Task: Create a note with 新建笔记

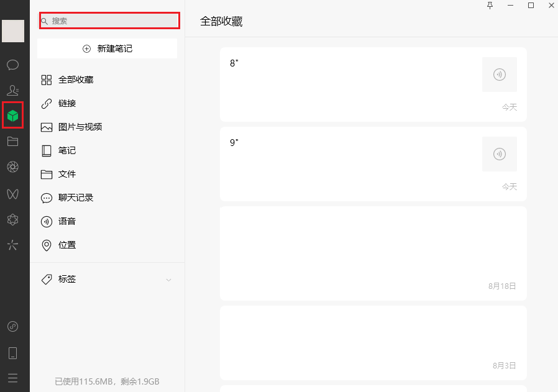Action: coord(106,48)
